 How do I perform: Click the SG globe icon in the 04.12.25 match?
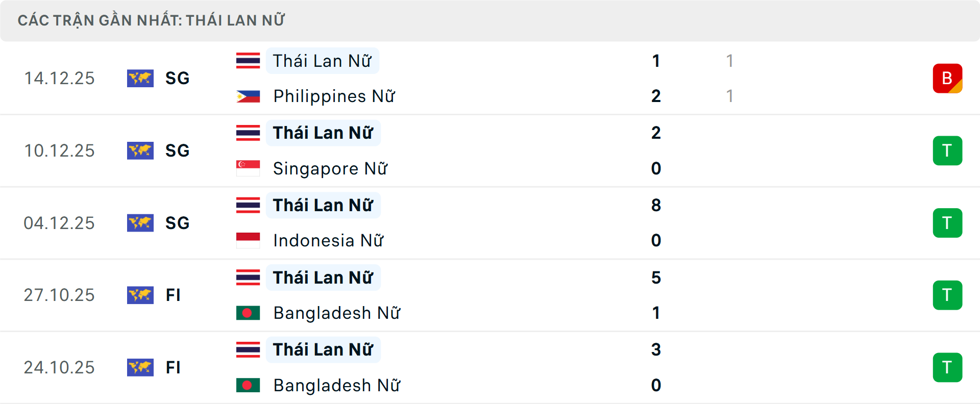point(140,223)
